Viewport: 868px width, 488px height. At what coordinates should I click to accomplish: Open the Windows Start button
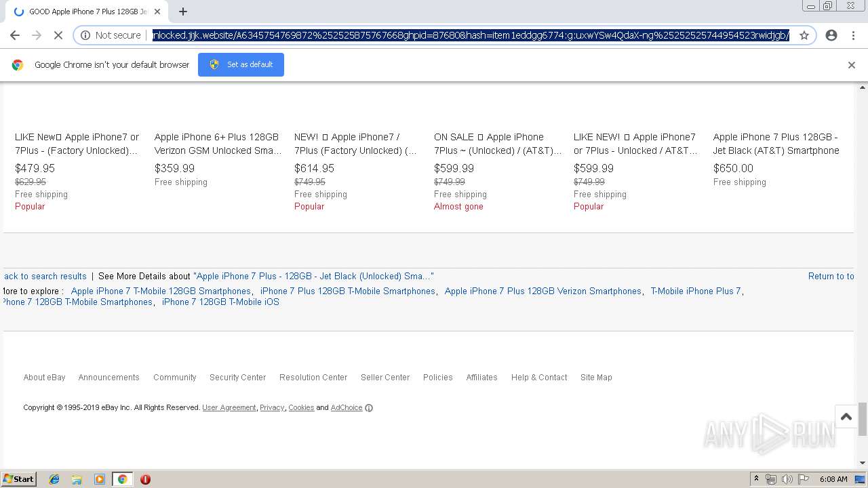pyautogui.click(x=19, y=479)
